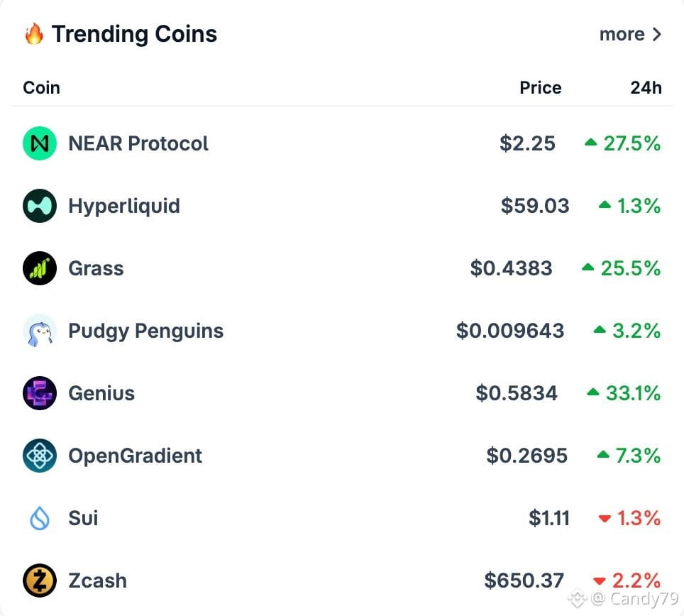
Task: Click the OpenGradient coin logo
Action: (40, 456)
